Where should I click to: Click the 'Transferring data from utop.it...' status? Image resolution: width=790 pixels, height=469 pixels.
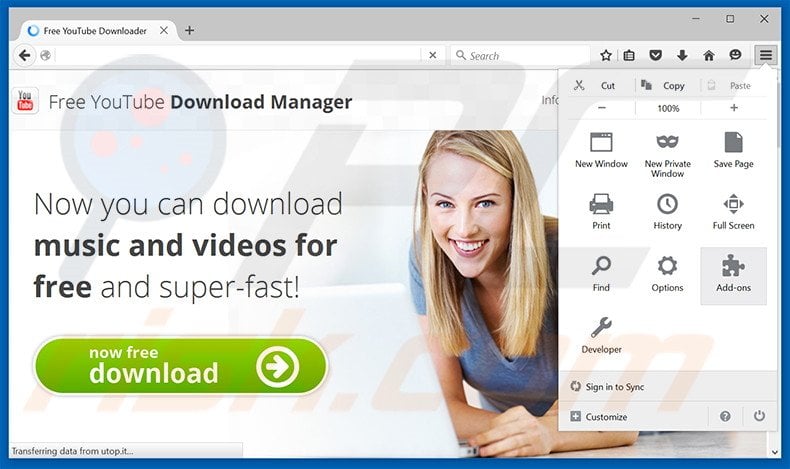click(72, 451)
